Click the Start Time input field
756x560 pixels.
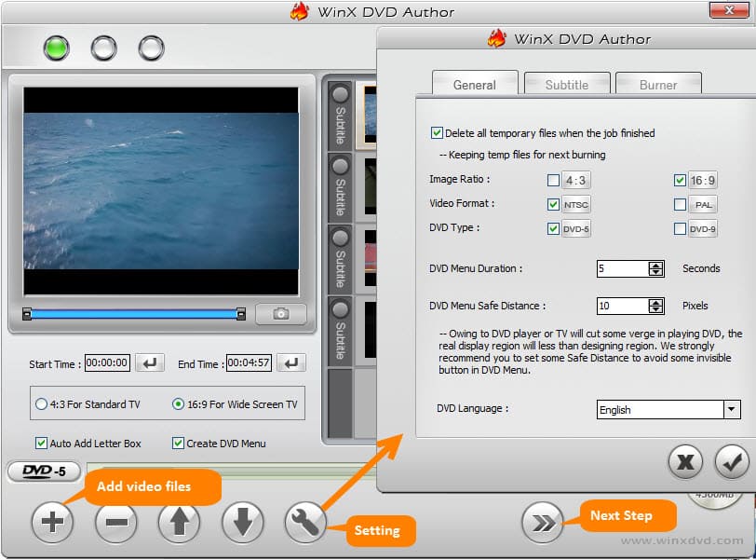click(x=107, y=362)
